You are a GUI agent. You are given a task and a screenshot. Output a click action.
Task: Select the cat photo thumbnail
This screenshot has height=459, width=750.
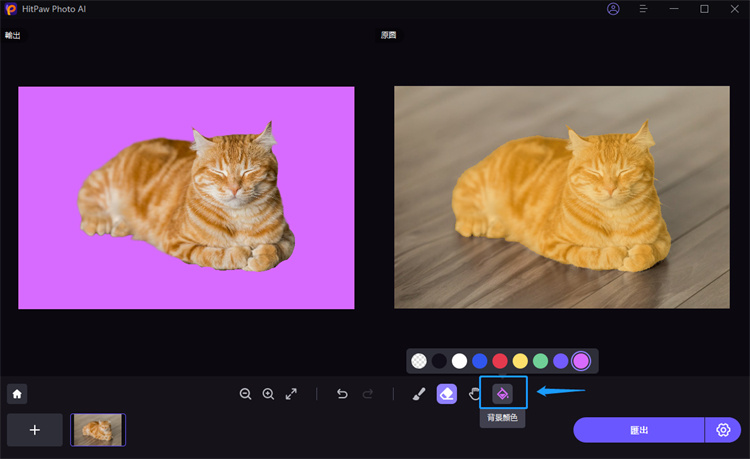pos(98,430)
